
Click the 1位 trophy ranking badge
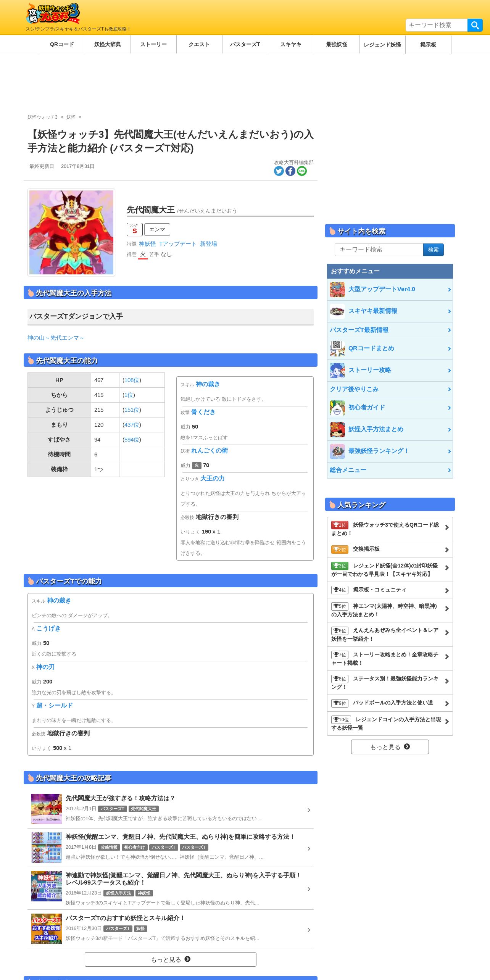pyautogui.click(x=340, y=525)
